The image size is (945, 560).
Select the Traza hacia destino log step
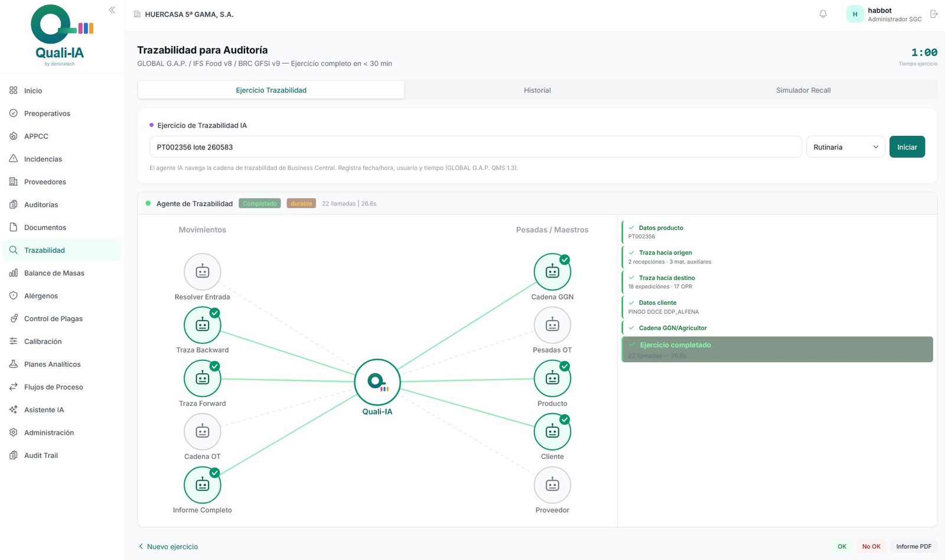pyautogui.click(x=777, y=282)
